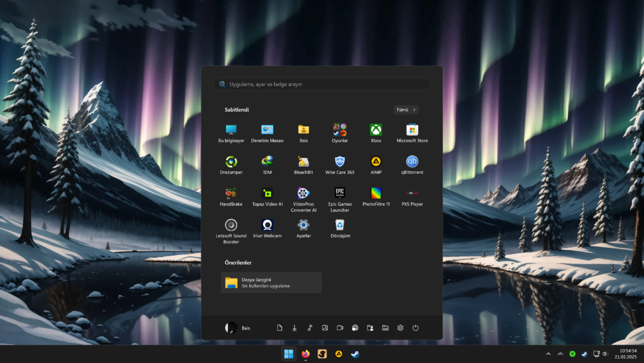The image size is (644, 363).
Task: Open Firefox from the taskbar
Action: [x=305, y=354]
